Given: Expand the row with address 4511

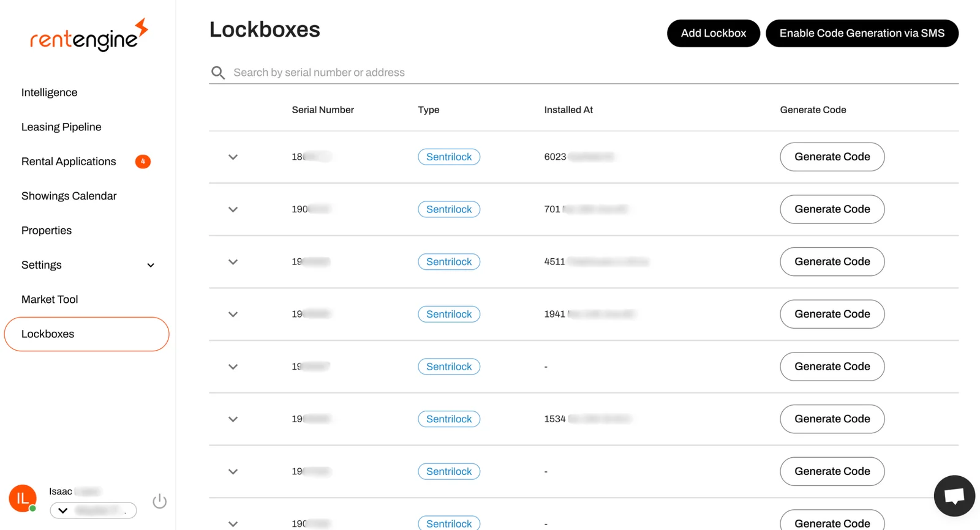Looking at the screenshot, I should click(233, 262).
